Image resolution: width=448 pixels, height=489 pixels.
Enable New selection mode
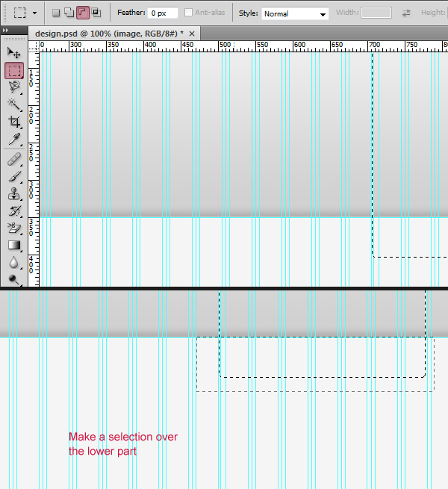56,13
